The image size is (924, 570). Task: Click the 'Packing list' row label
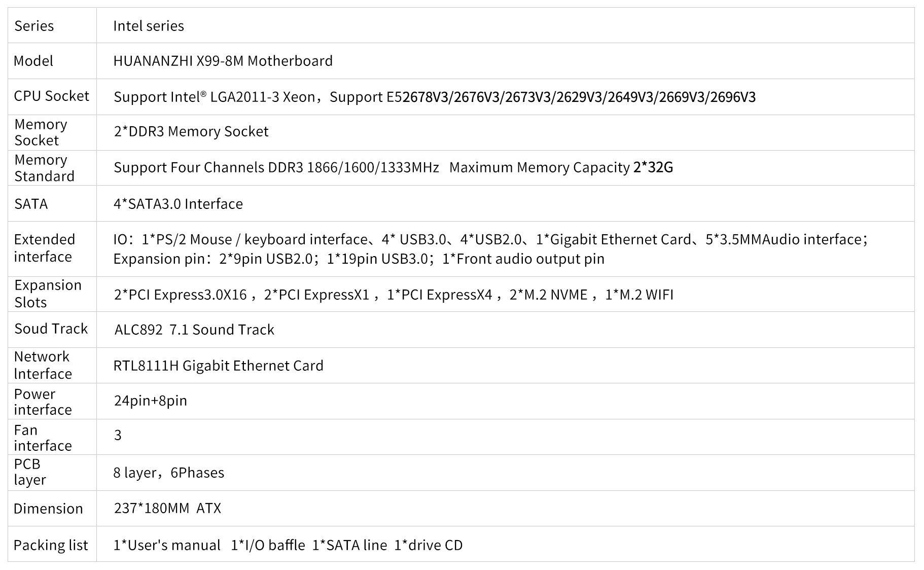click(x=51, y=545)
